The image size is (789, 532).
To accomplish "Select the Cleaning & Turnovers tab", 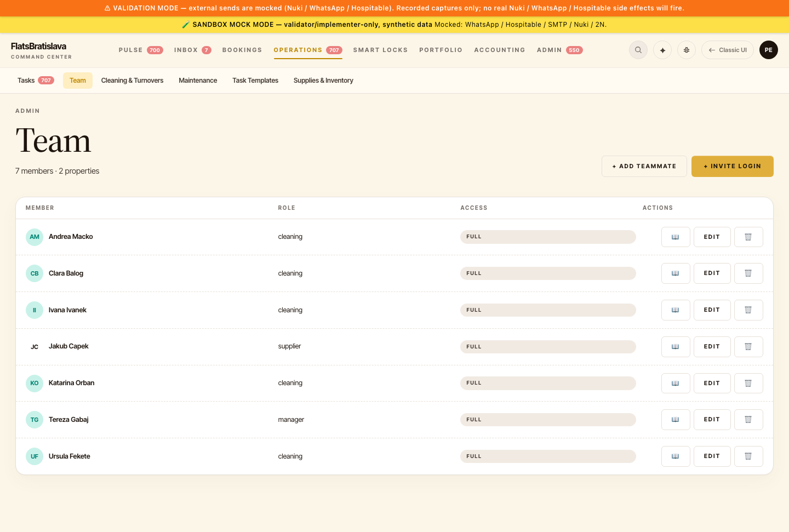I will (132, 81).
